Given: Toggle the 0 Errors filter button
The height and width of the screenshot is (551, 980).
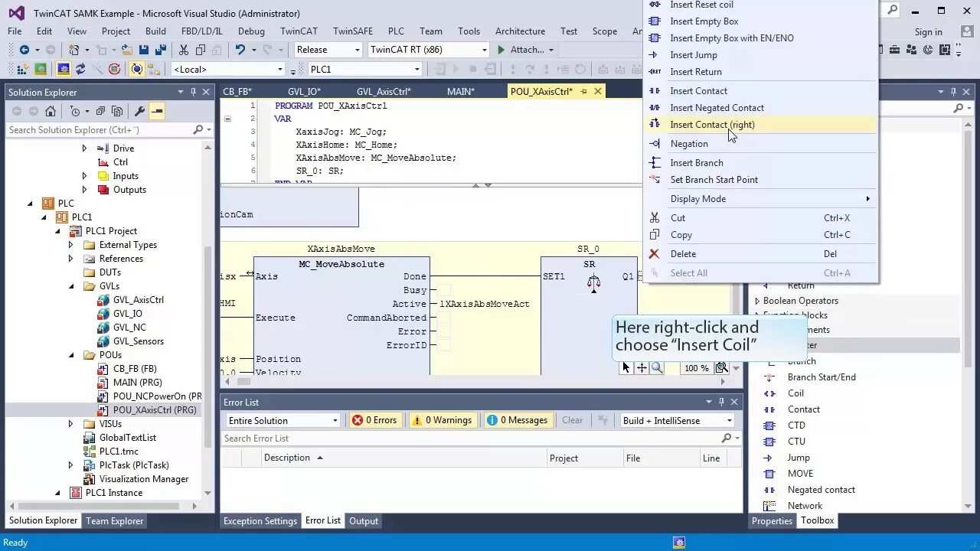Looking at the screenshot, I should [374, 420].
